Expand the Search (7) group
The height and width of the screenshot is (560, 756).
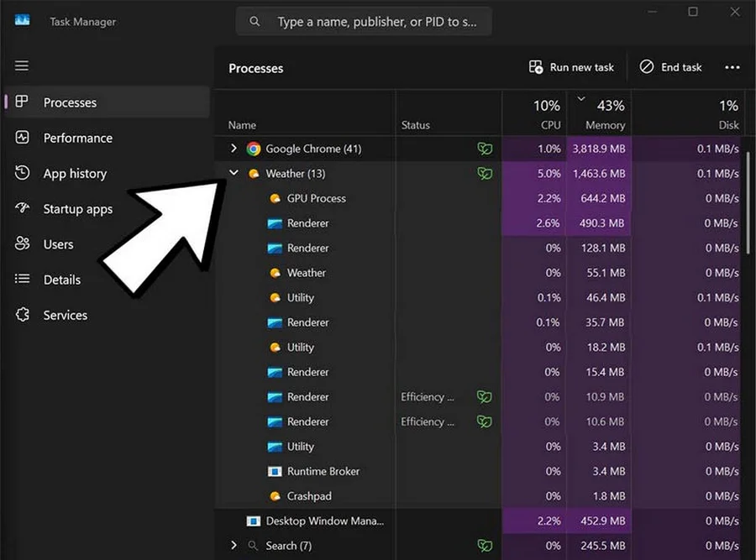[x=234, y=545]
